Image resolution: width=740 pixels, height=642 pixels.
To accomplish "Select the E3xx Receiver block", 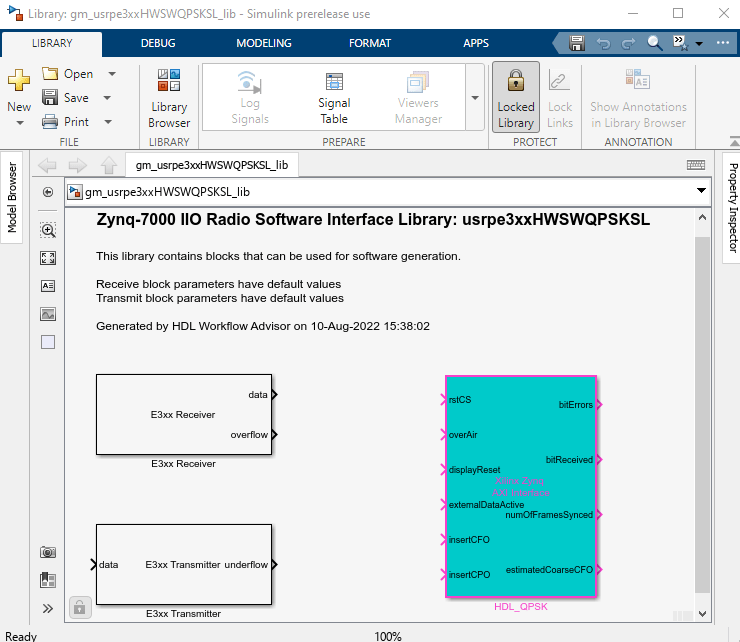I will [x=184, y=414].
